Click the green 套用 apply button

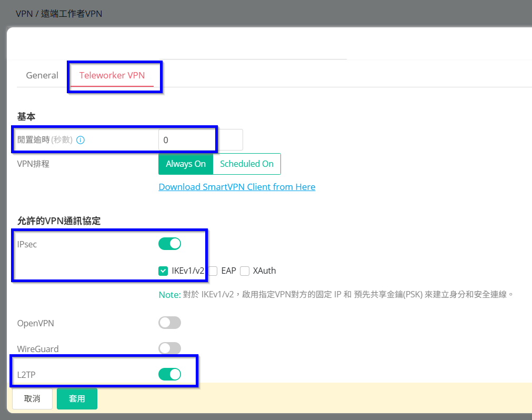coord(77,398)
